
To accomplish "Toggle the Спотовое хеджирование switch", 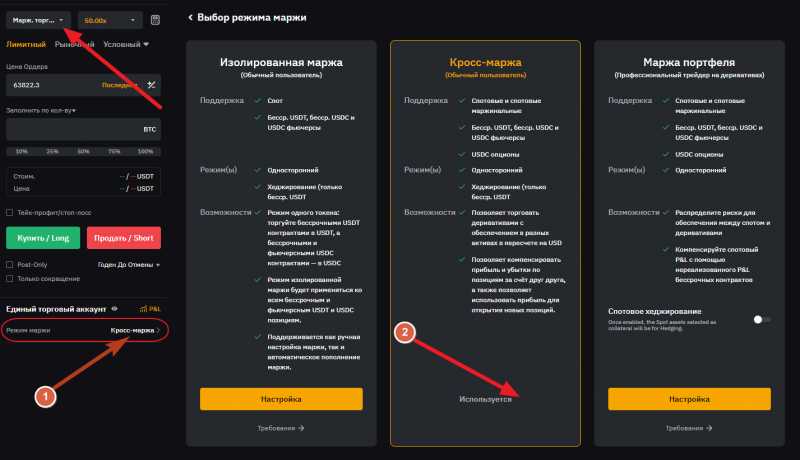I will (762, 319).
